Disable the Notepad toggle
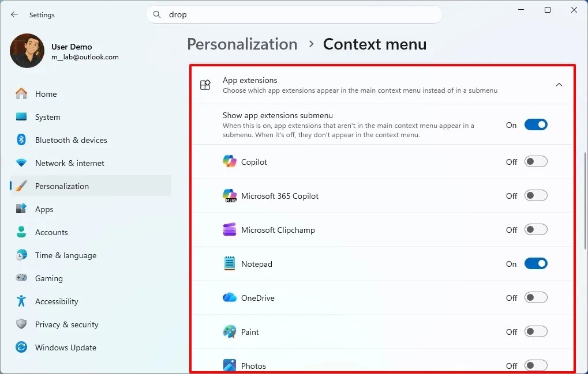The width and height of the screenshot is (588, 374). [536, 263]
